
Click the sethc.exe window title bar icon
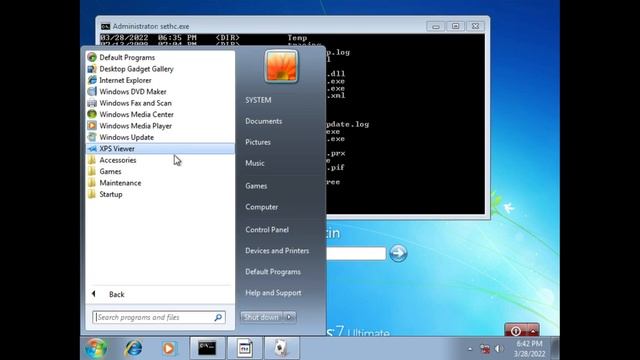105,26
